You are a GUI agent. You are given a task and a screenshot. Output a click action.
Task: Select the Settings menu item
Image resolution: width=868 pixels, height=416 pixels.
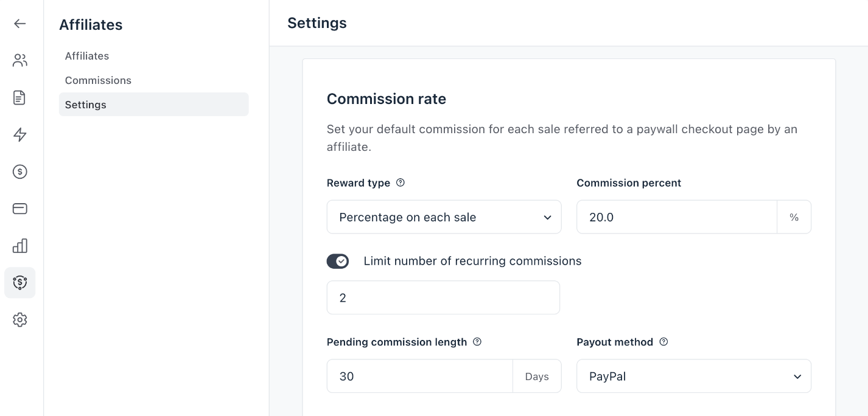[x=86, y=105]
